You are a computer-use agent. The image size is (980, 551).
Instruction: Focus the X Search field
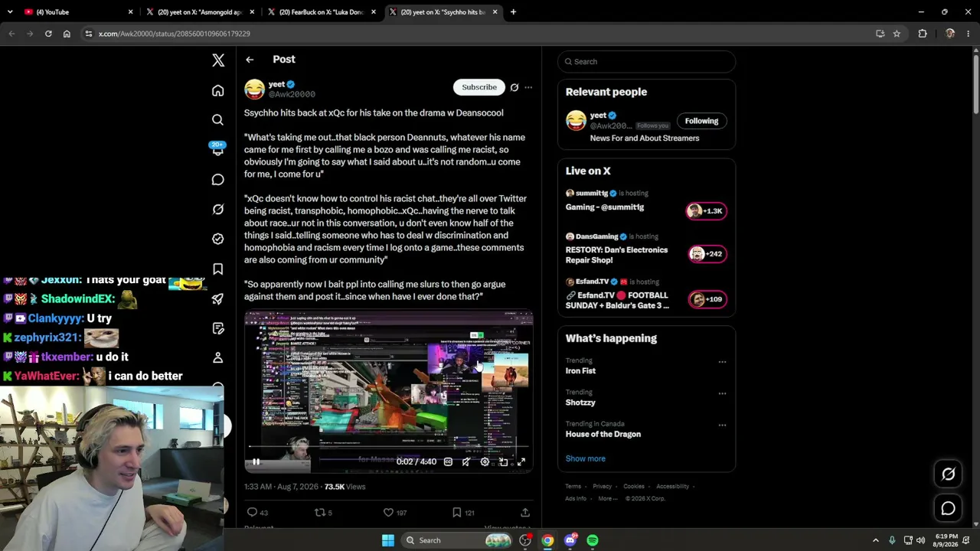click(647, 62)
